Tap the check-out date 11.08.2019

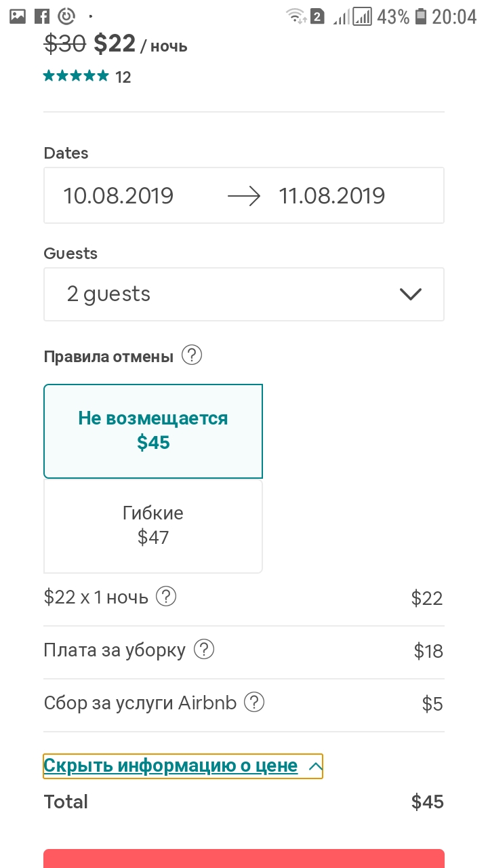332,196
